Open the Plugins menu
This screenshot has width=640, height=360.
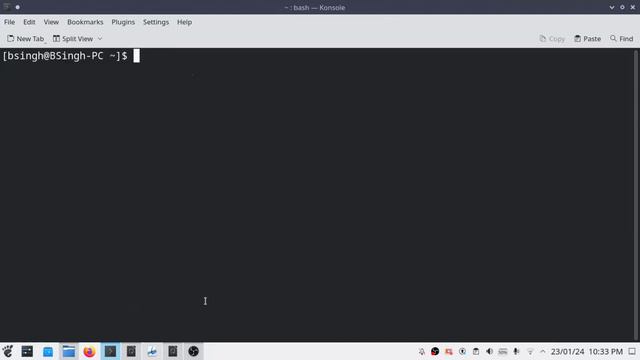point(123,22)
